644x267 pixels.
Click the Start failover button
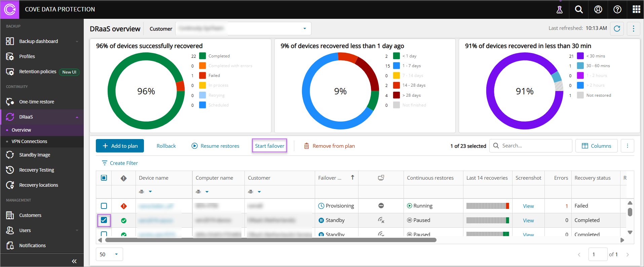pos(269,146)
